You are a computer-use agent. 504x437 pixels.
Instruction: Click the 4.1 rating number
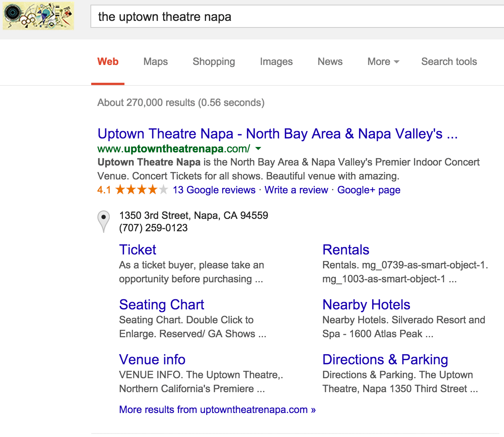104,190
